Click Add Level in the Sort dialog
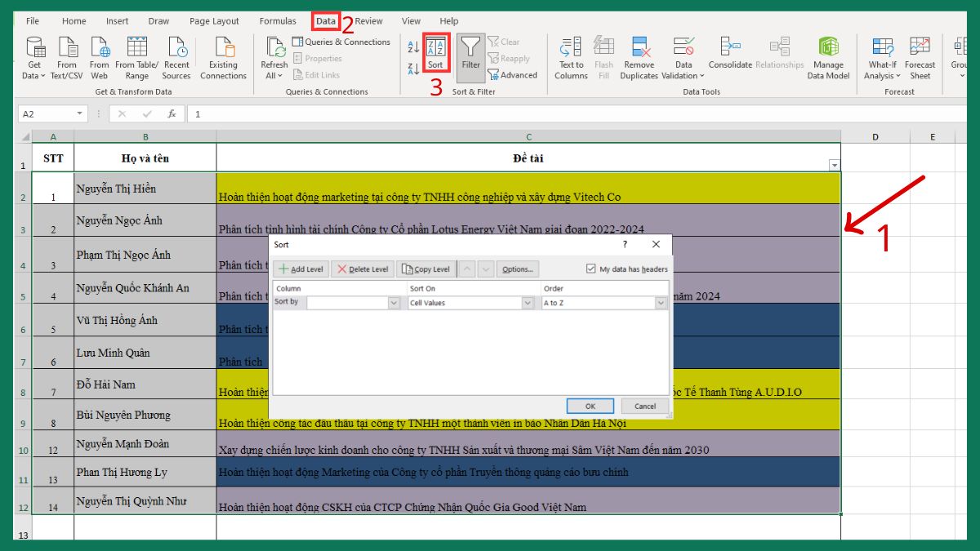Viewport: 980px width, 551px height. pyautogui.click(x=302, y=269)
